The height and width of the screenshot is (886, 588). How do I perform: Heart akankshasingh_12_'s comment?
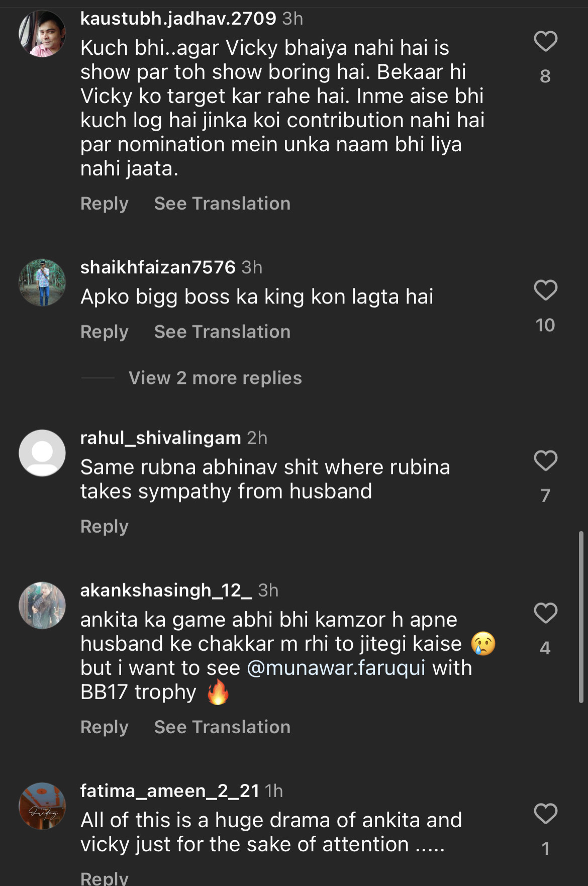point(545,613)
